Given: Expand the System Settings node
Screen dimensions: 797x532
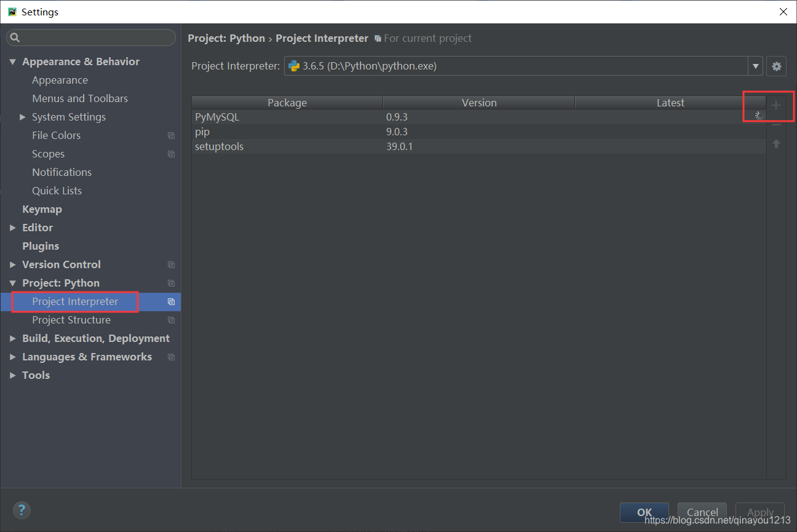Looking at the screenshot, I should click(x=23, y=117).
